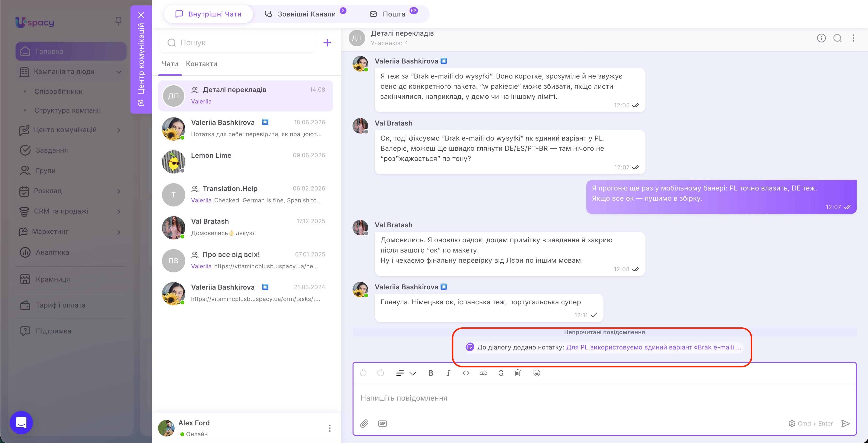Viewport: 868px width, 443px height.
Task: Open the Деталі перекладів chat
Action: (245, 96)
